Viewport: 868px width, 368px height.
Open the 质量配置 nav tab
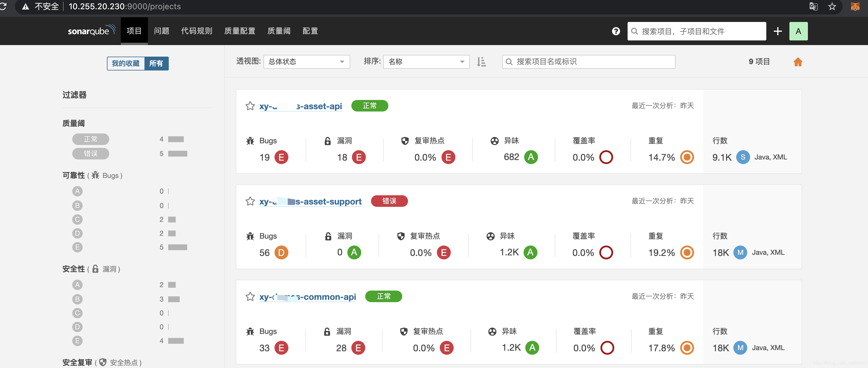[x=240, y=31]
